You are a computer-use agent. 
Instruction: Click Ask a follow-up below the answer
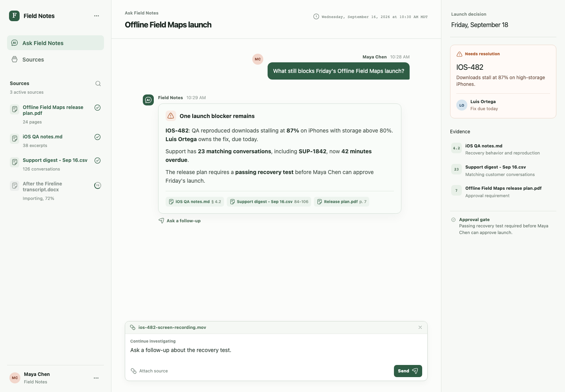tap(180, 221)
